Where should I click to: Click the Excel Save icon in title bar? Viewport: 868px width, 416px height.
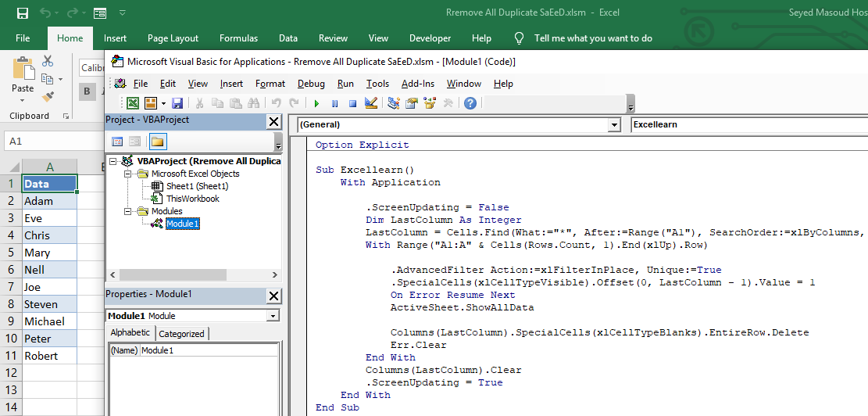click(22, 13)
